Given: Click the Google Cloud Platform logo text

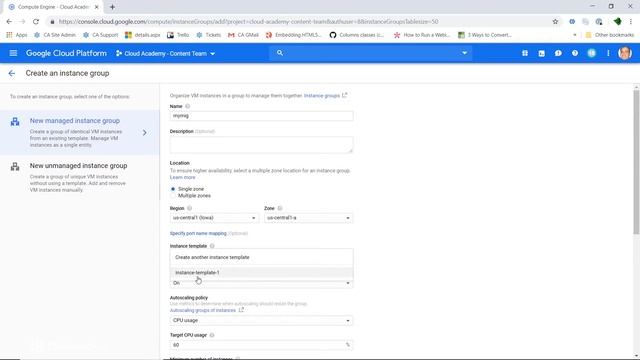Looking at the screenshot, I should 66,53.
